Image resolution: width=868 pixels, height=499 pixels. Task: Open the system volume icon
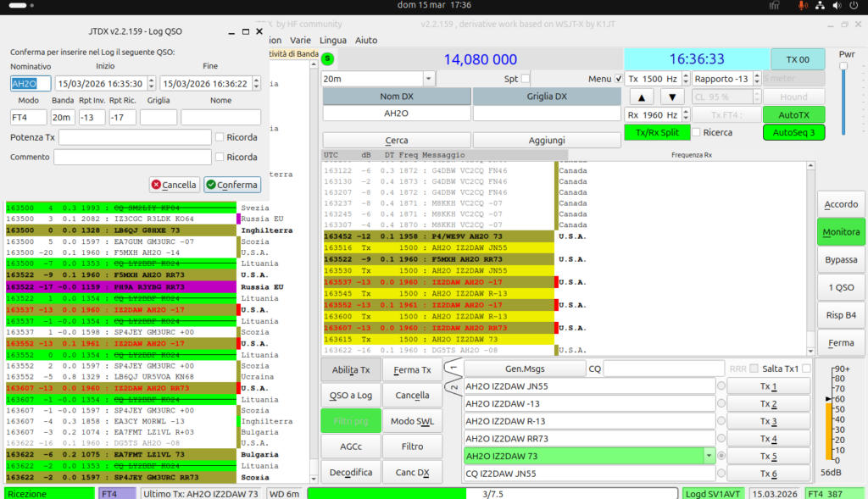click(x=837, y=6)
